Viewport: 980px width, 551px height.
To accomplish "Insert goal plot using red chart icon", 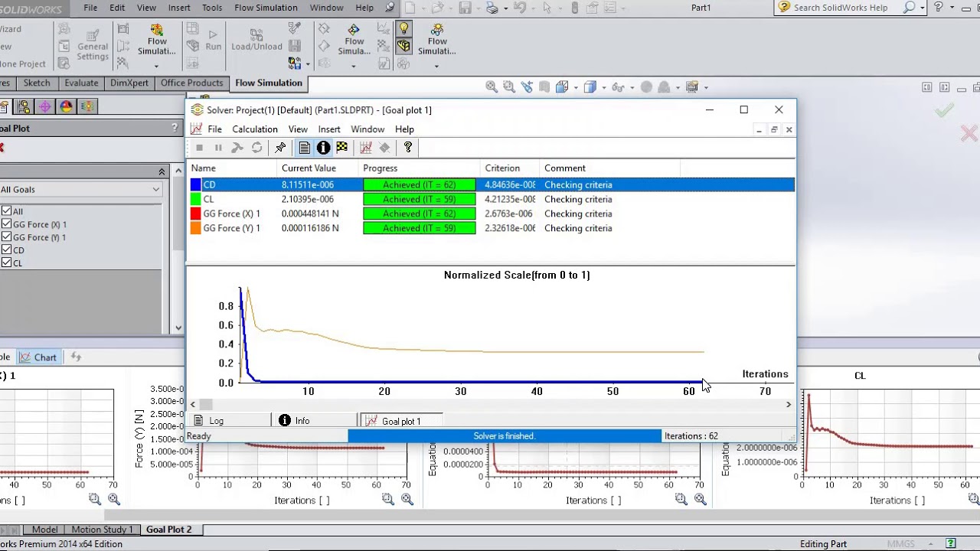I will pos(366,148).
